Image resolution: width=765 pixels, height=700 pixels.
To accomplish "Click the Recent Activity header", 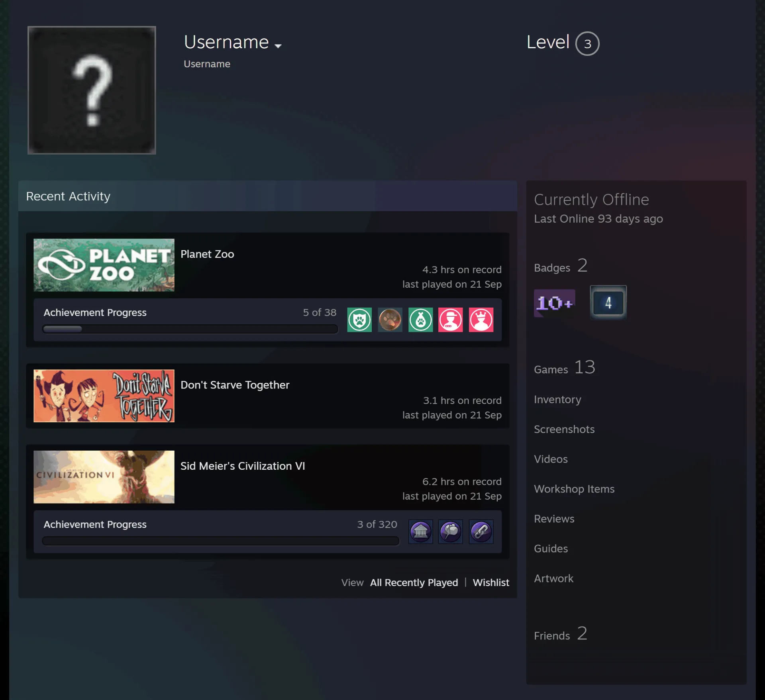I will [x=268, y=196].
